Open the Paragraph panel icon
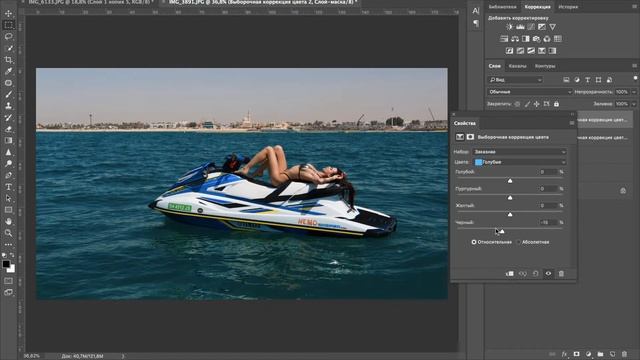Viewport: 640px width, 360px height. click(476, 24)
